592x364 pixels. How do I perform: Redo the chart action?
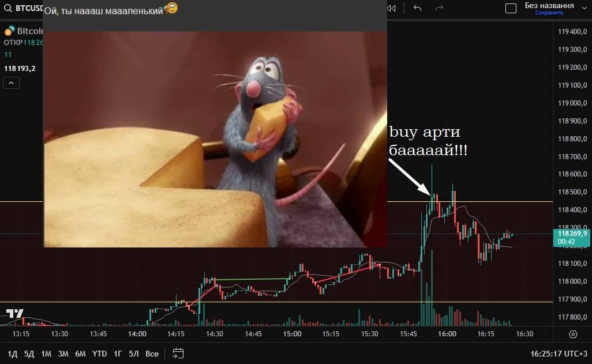(x=439, y=8)
